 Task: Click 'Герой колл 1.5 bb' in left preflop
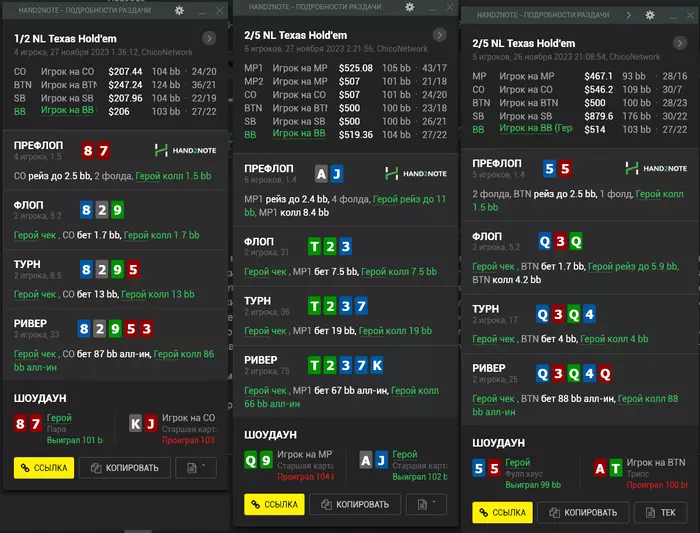173,176
